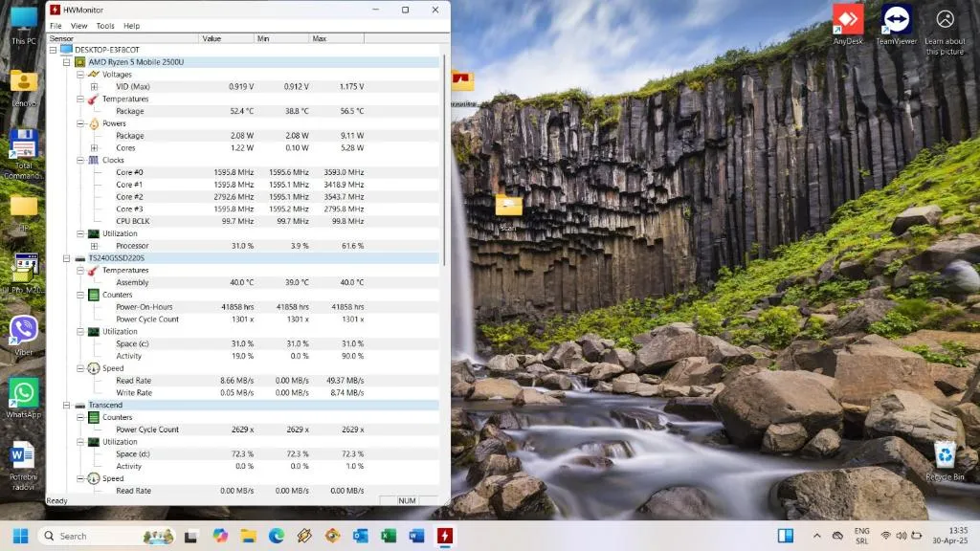Click the TS240GSSD220S drive icon
The width and height of the screenshot is (980, 551).
(80, 258)
